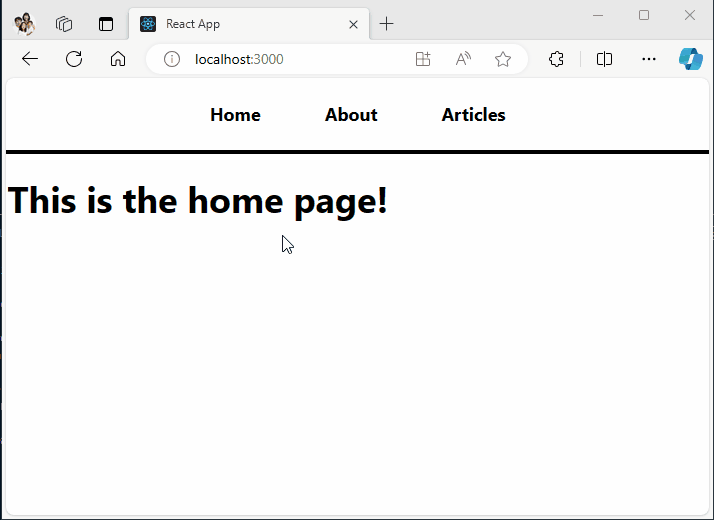Open the Extensions menu
The width and height of the screenshot is (714, 520).
[x=556, y=59]
